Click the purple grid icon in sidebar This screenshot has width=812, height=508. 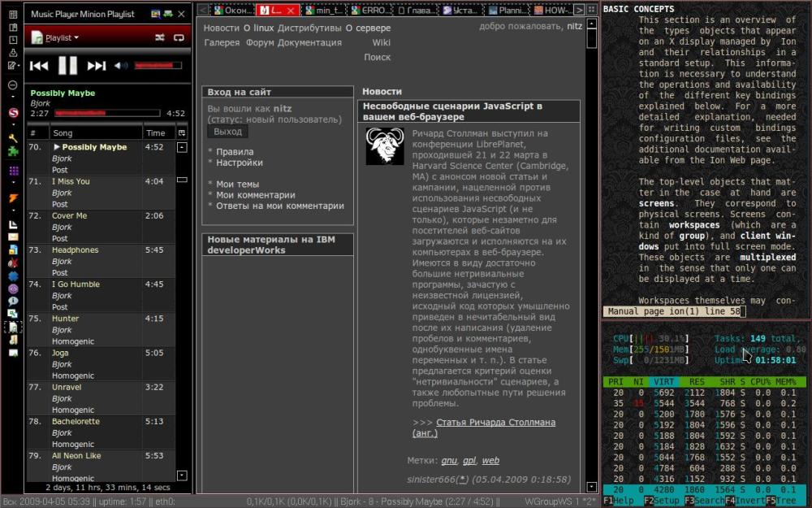14,171
